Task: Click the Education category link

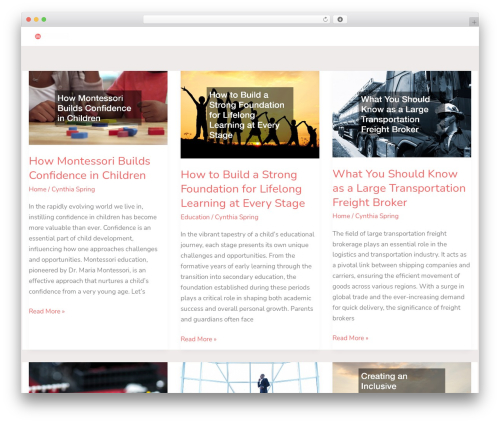Action: (195, 217)
